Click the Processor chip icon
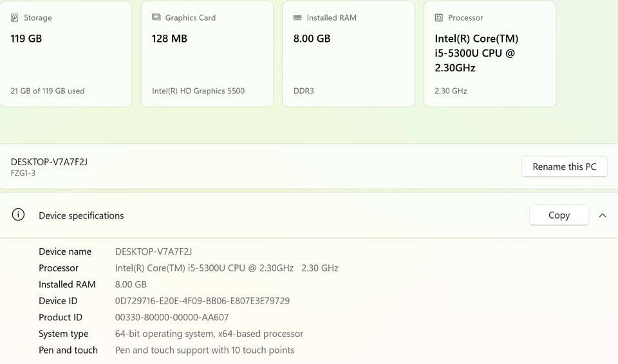Image resolution: width=618 pixels, height=364 pixels. click(439, 18)
